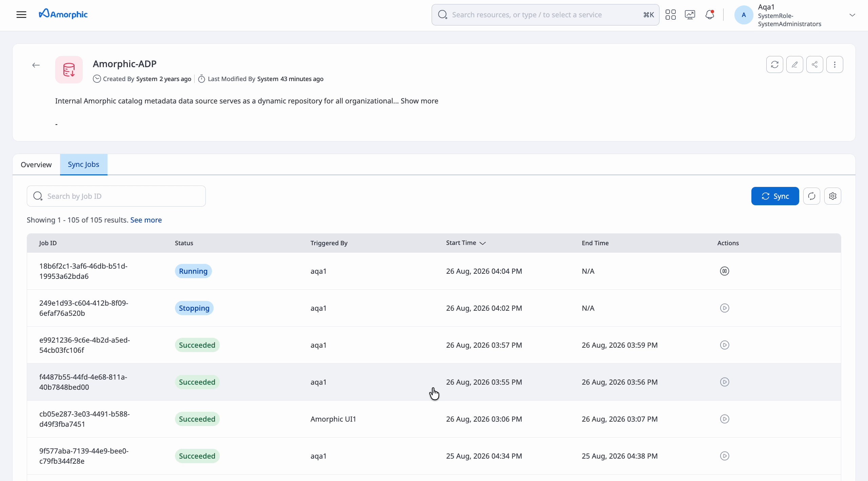Click the End Time column header
The image size is (868, 481).
[595, 243]
